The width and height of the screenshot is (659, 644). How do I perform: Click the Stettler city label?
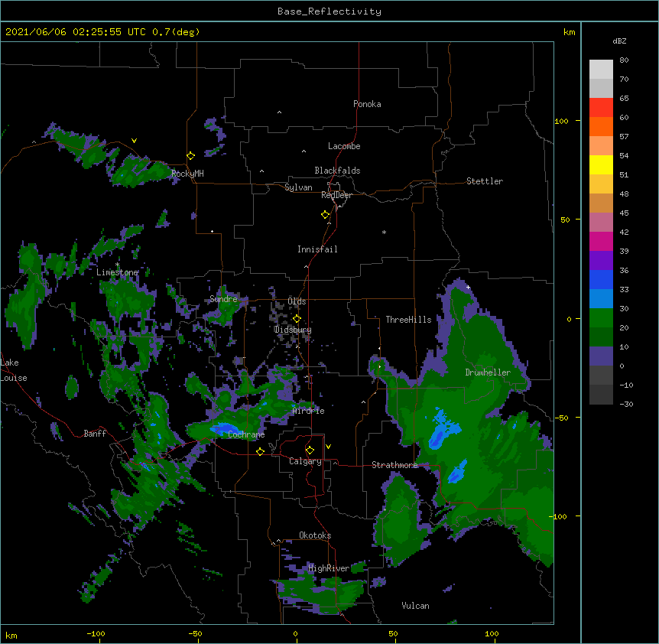point(485,181)
